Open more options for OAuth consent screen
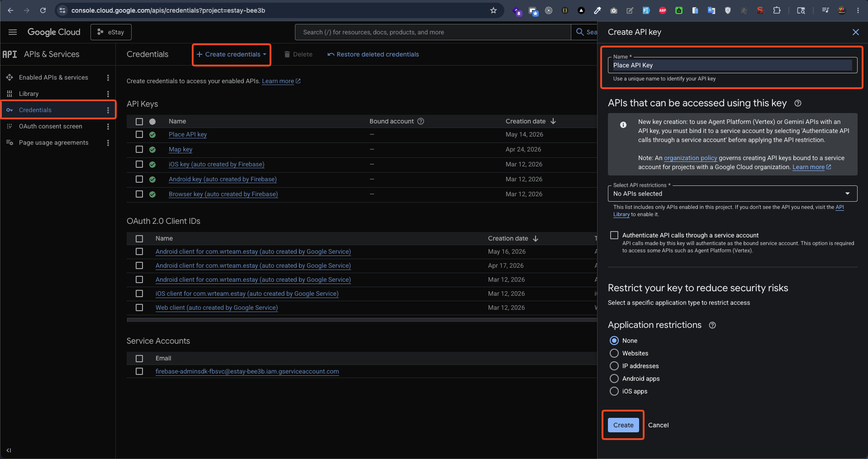The width and height of the screenshot is (868, 459). click(108, 127)
